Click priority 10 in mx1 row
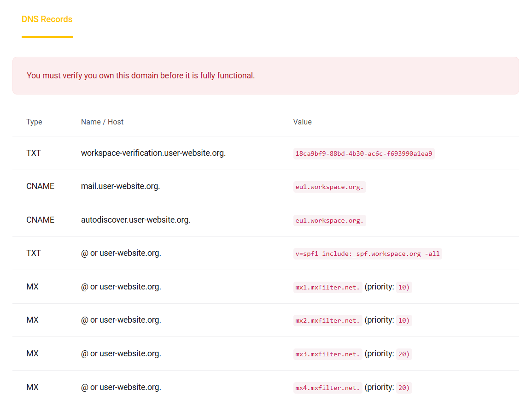Image resolution: width=532 pixels, height=413 pixels. click(x=404, y=287)
